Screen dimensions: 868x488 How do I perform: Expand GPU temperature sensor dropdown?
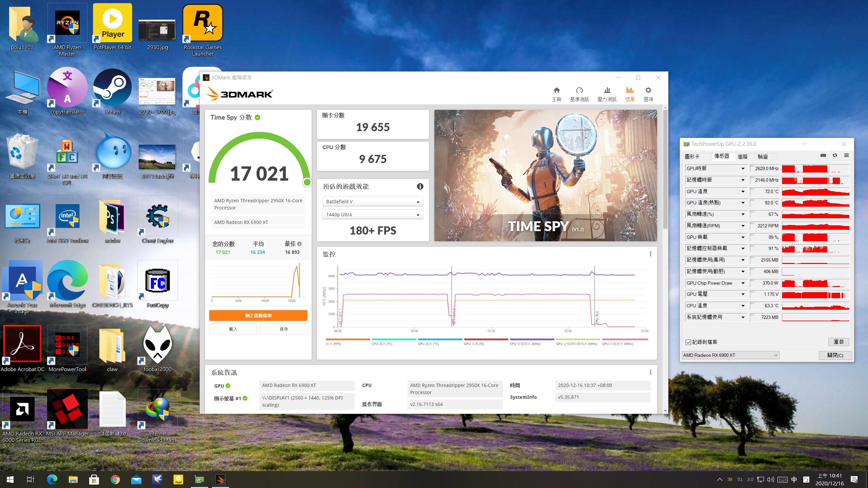743,191
